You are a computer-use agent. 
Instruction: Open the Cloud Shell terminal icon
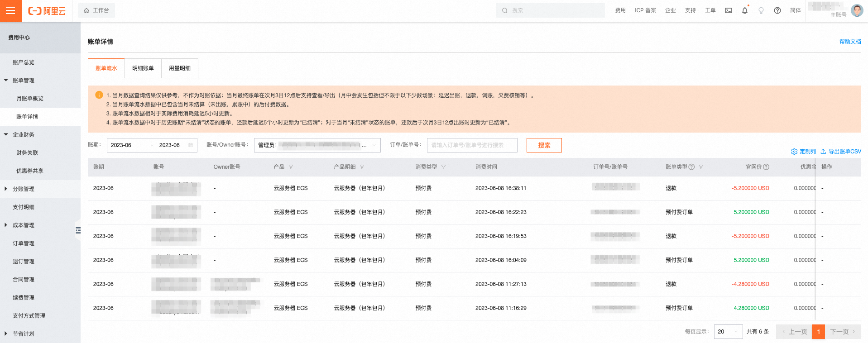tap(729, 10)
